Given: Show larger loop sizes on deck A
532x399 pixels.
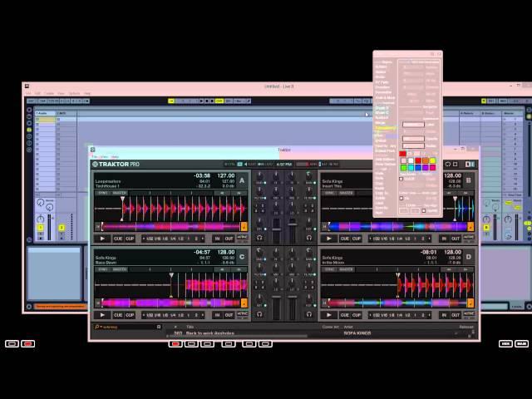Looking at the screenshot, I should pyautogui.click(x=203, y=239).
